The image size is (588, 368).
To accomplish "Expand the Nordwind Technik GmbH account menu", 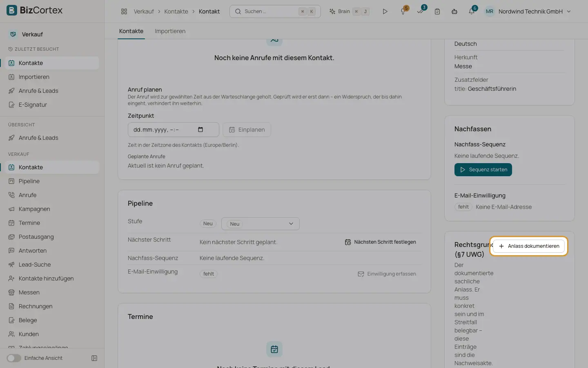I will 528,11.
